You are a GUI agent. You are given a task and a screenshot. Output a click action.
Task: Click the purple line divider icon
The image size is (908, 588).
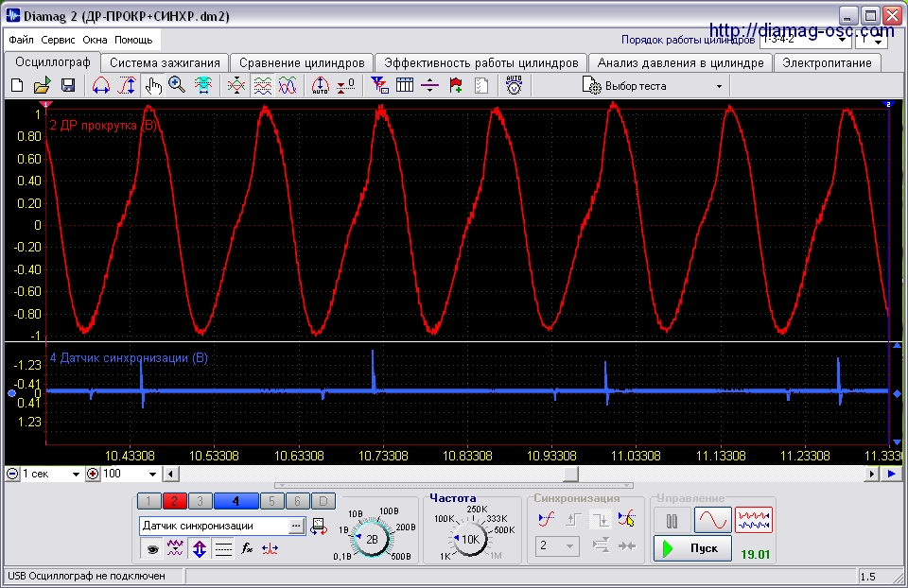tap(429, 86)
